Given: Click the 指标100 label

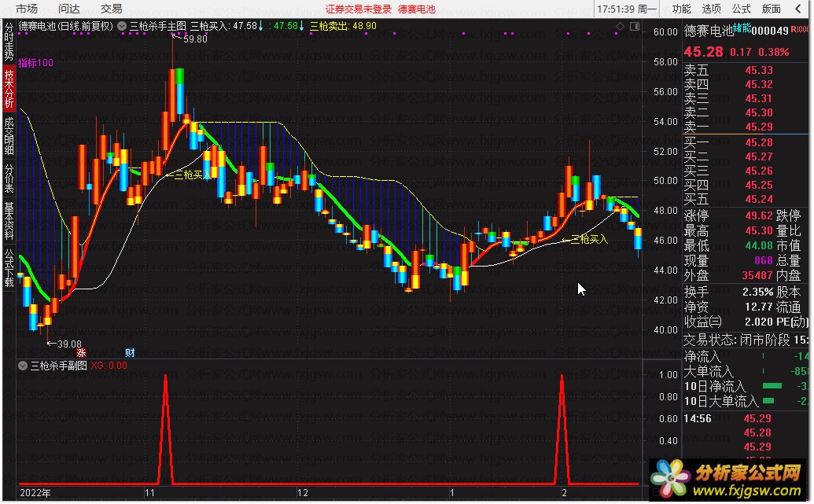Looking at the screenshot, I should (x=36, y=63).
